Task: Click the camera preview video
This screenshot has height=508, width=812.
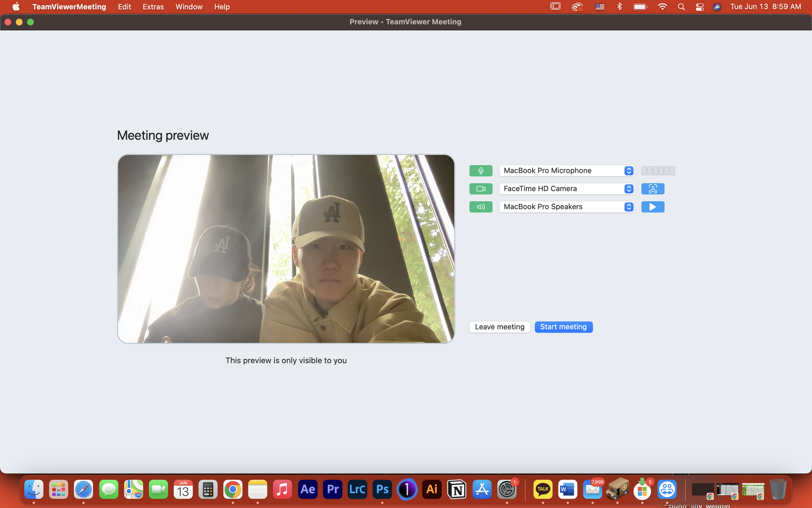Action: click(x=286, y=249)
